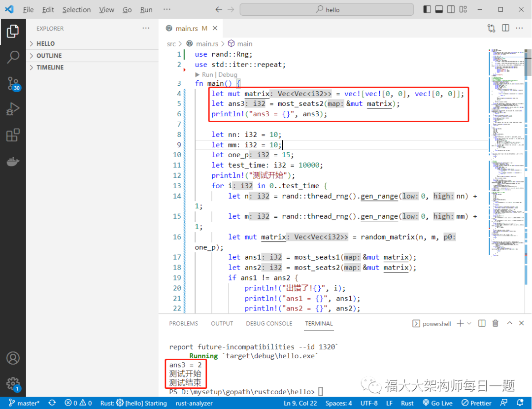Open Run and Debug view
This screenshot has height=409, width=532.
[x=13, y=109]
